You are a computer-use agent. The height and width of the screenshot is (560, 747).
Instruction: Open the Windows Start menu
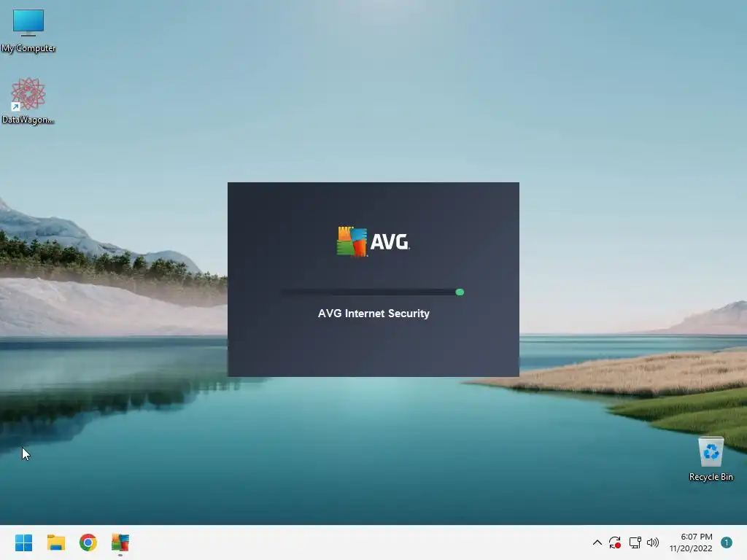23,542
